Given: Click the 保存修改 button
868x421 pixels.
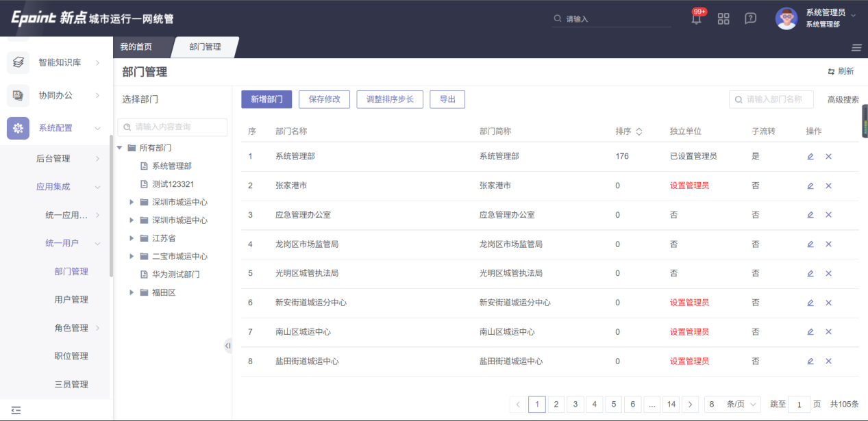Looking at the screenshot, I should 325,99.
